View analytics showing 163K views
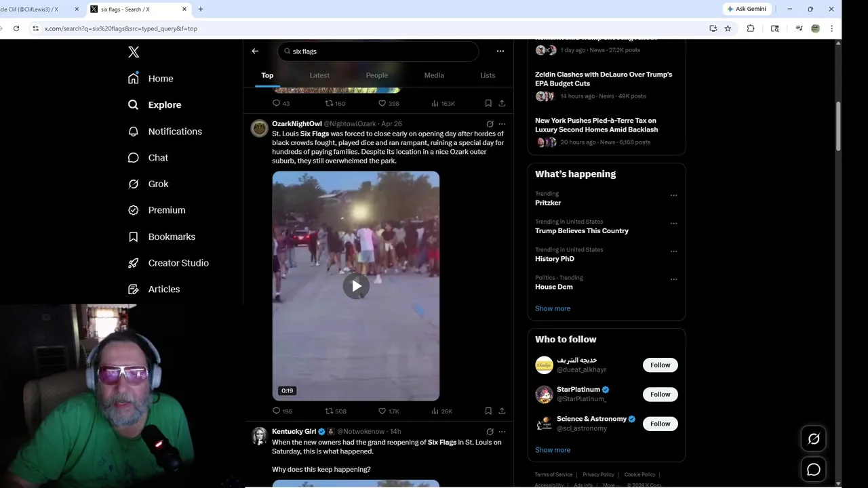The width and height of the screenshot is (868, 488). coord(443,104)
